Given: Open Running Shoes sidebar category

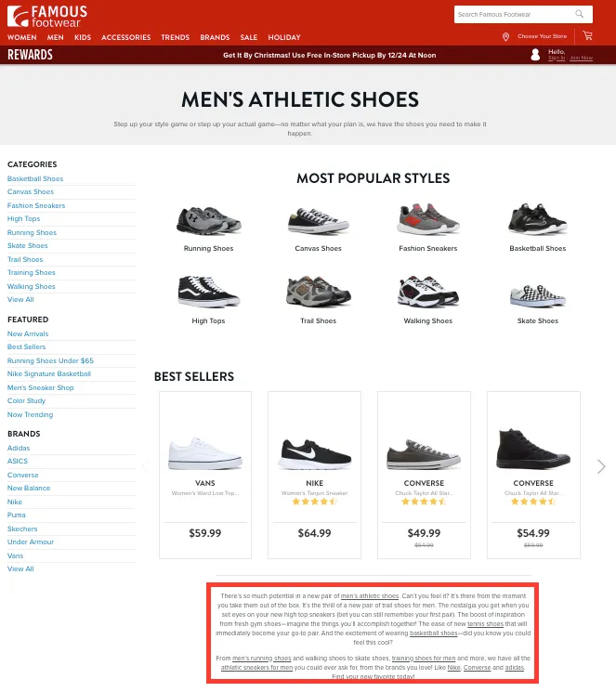Looking at the screenshot, I should tap(32, 232).
